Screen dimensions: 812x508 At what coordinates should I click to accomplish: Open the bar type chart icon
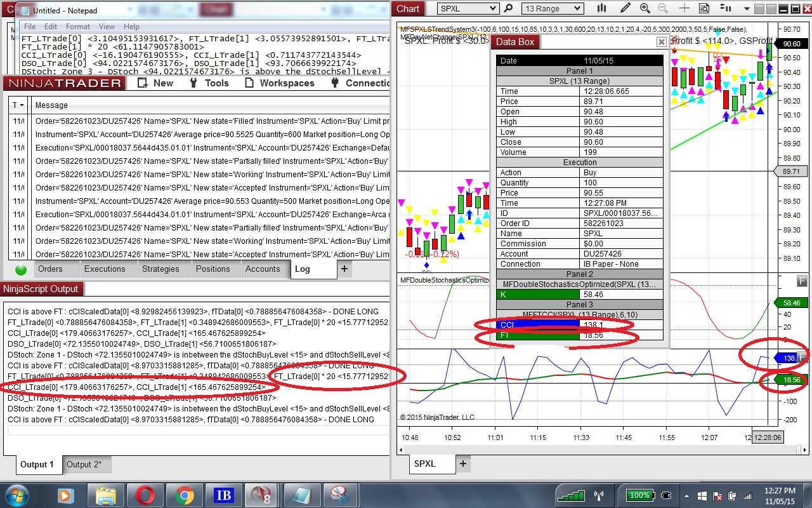601,8
